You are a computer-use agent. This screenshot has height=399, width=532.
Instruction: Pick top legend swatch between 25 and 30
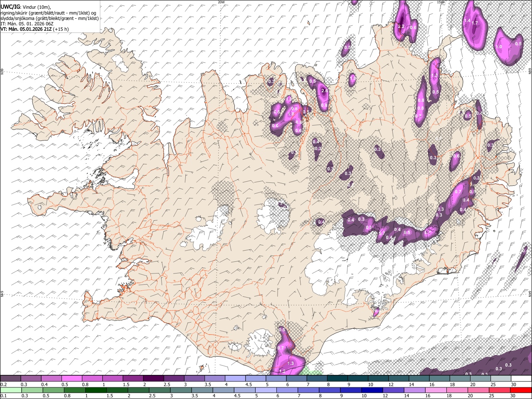pos(501,378)
